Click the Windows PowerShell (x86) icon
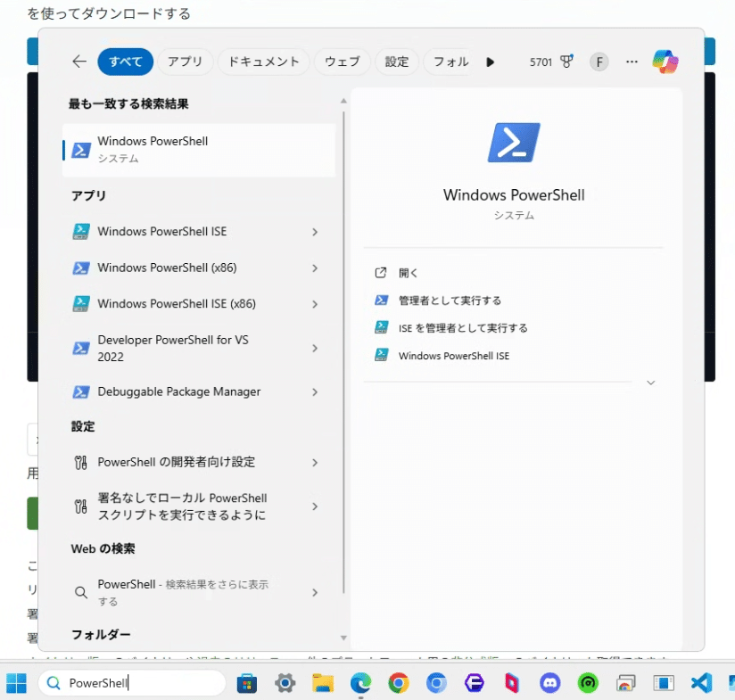 pyautogui.click(x=81, y=268)
